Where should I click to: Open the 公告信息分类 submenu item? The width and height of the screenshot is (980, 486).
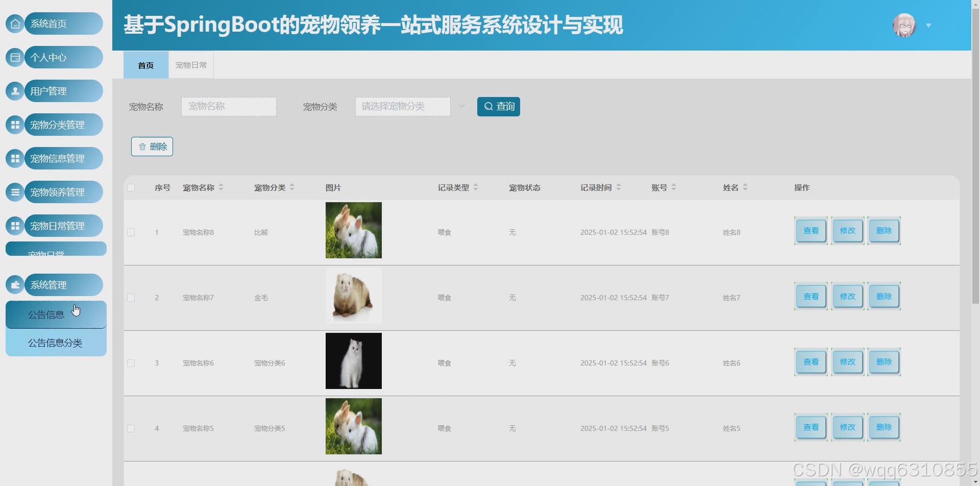point(56,343)
